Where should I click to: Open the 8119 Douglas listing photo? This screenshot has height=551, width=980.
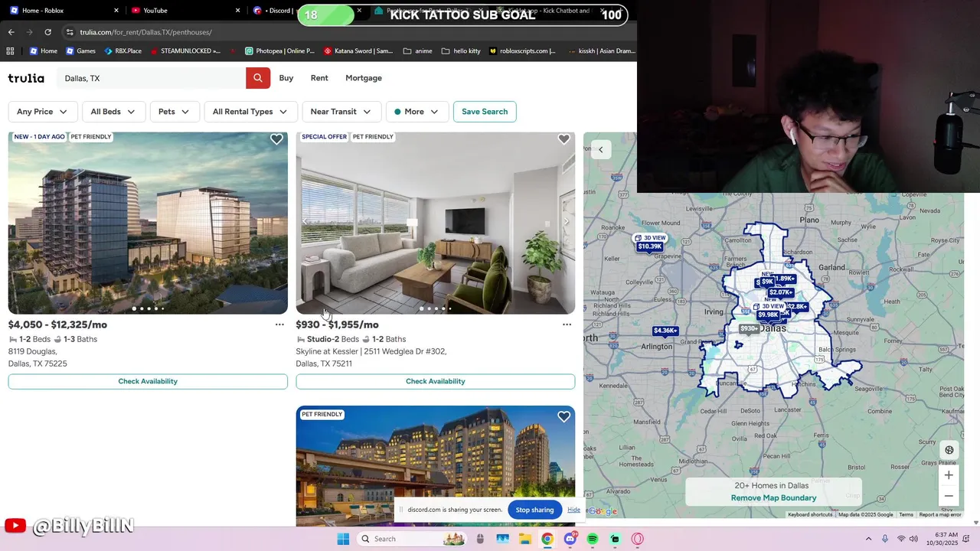point(148,223)
